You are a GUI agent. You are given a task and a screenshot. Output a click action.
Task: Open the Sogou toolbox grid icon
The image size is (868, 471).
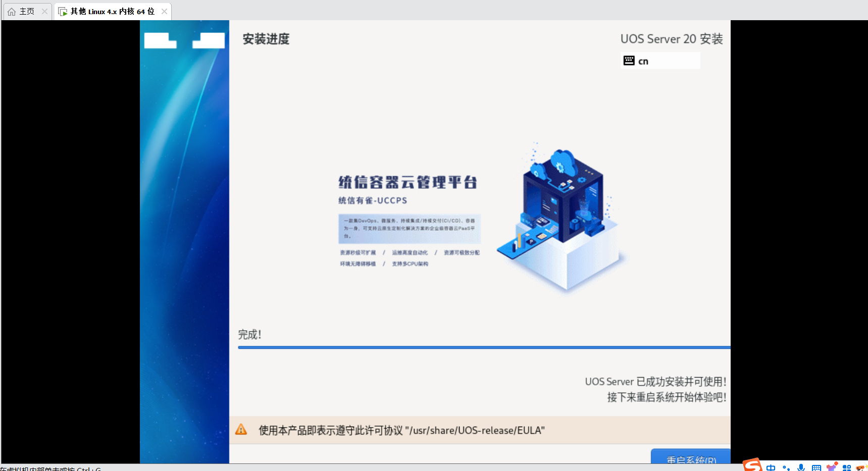[x=847, y=467]
